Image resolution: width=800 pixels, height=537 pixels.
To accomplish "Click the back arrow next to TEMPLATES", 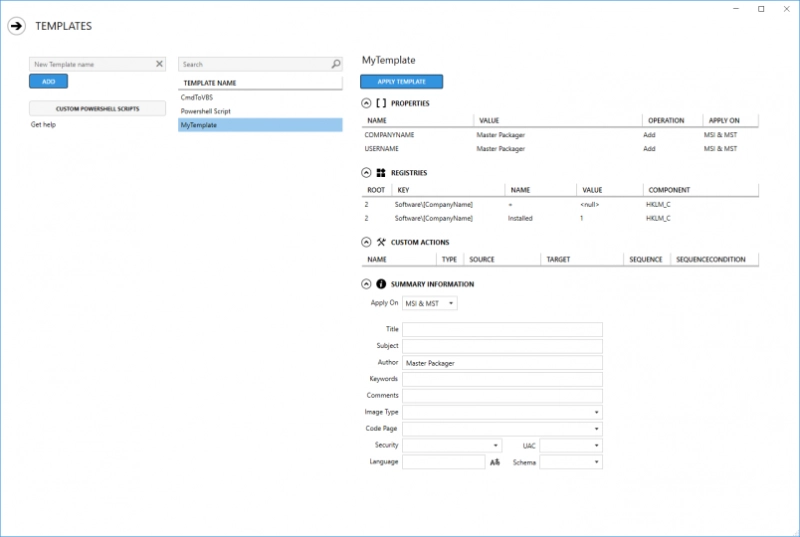I will click(16, 27).
